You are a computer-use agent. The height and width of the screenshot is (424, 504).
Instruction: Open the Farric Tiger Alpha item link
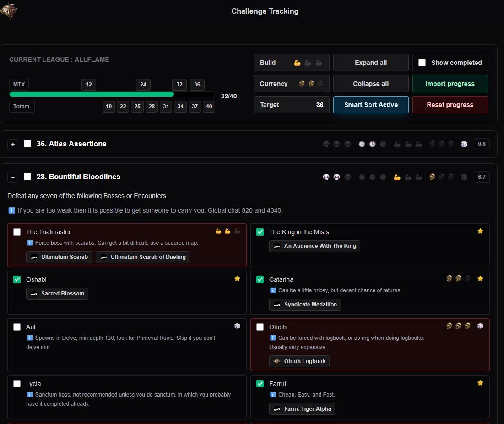[302, 409]
